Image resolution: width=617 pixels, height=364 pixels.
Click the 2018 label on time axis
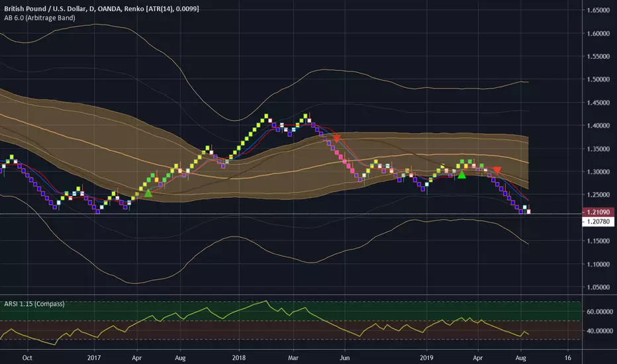click(x=239, y=357)
